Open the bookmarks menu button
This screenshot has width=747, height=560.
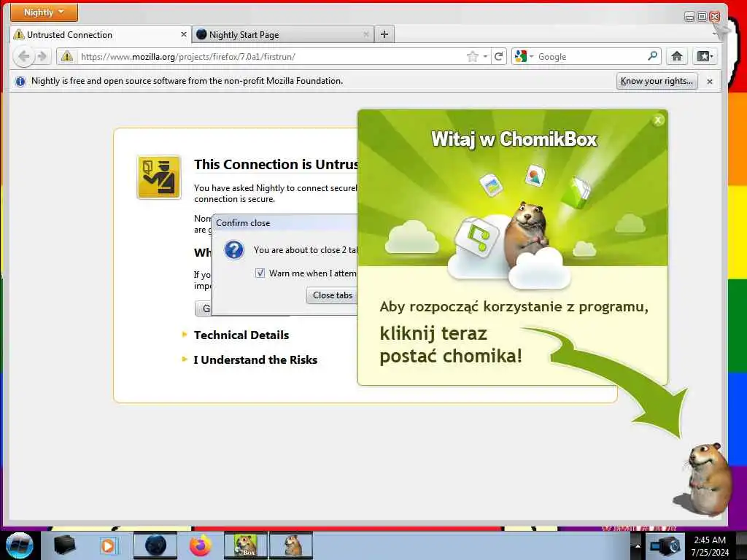705,57
